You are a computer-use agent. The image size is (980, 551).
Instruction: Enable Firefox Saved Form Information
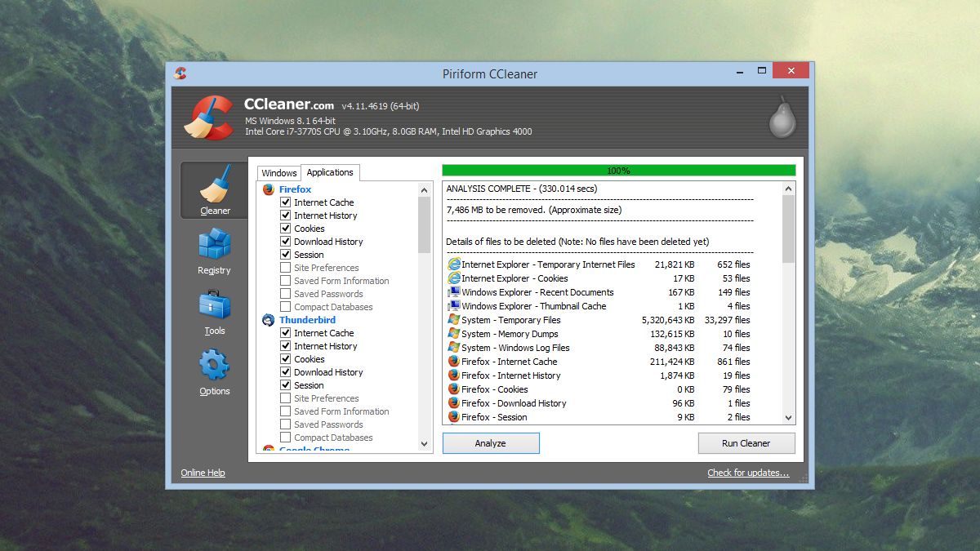[x=285, y=280]
